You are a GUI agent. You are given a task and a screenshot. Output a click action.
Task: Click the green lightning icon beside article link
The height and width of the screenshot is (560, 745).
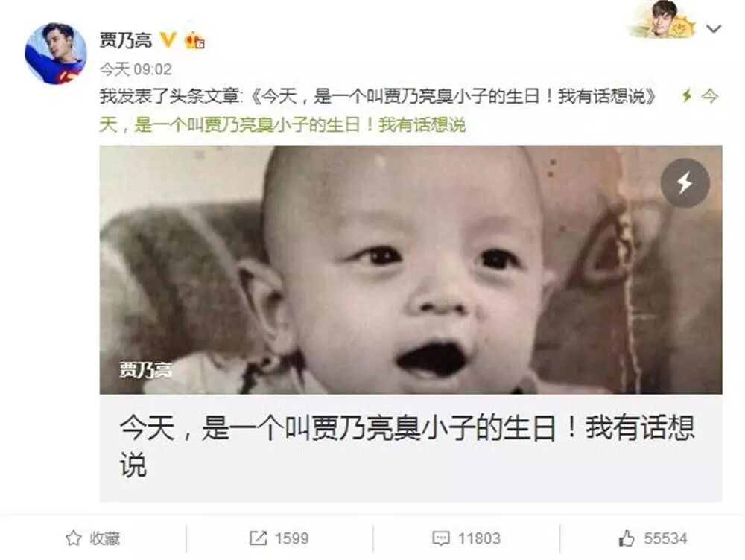(687, 96)
